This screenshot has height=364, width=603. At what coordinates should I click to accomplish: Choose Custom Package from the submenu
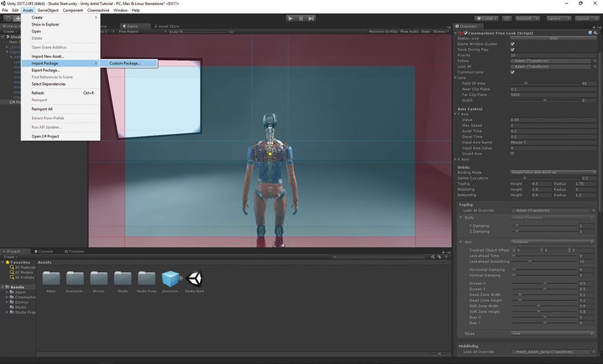(x=125, y=63)
